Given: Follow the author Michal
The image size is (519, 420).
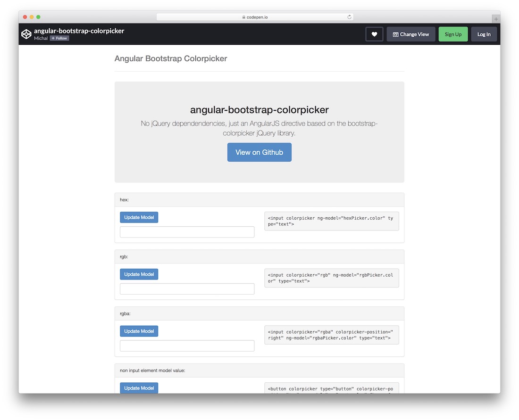Looking at the screenshot, I should 59,38.
